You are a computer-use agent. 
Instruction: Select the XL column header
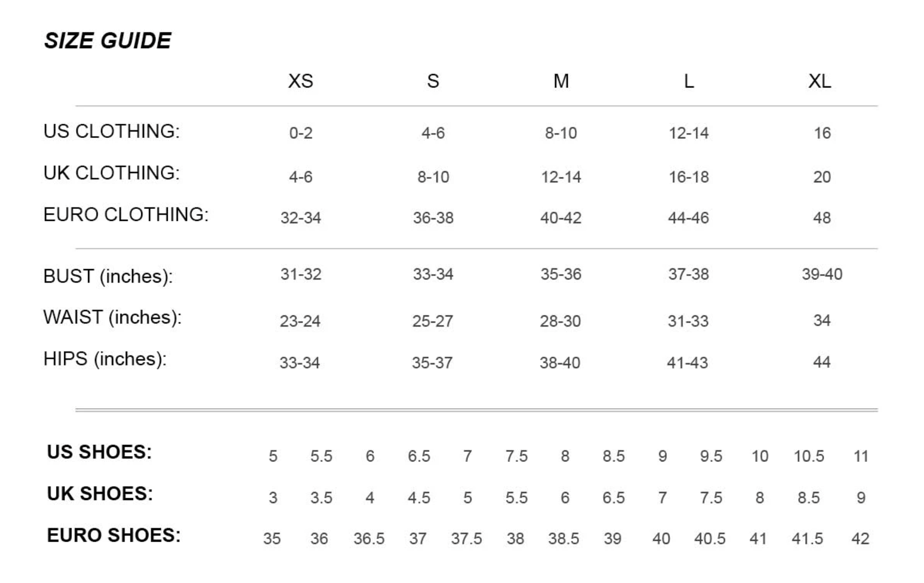[x=819, y=81]
